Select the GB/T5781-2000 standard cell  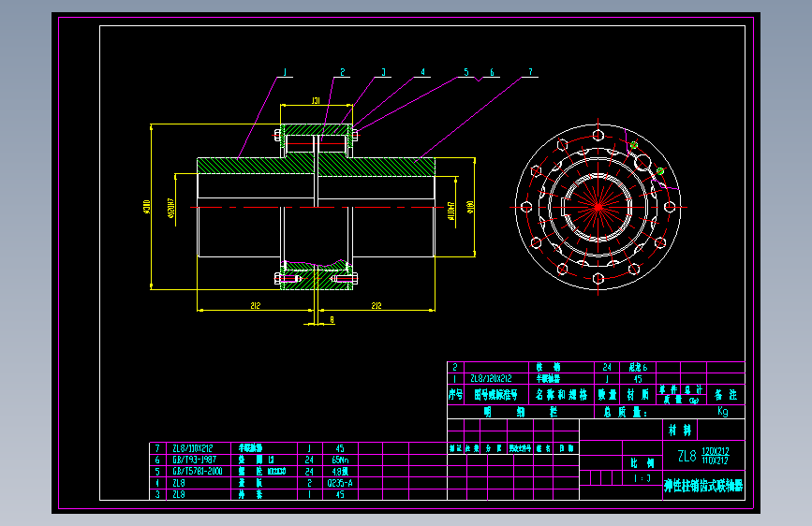click(x=198, y=471)
